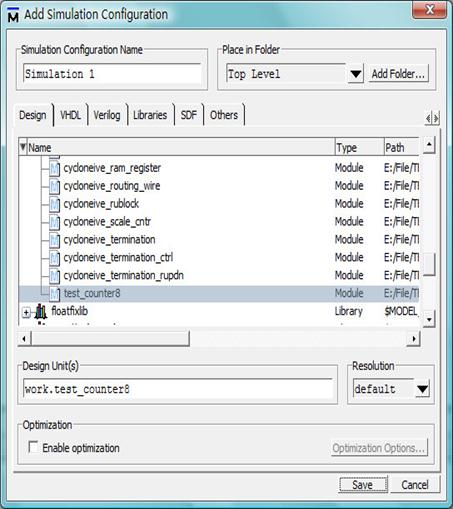
Task: Click the disabled Optimization Options... button
Action: tap(379, 448)
